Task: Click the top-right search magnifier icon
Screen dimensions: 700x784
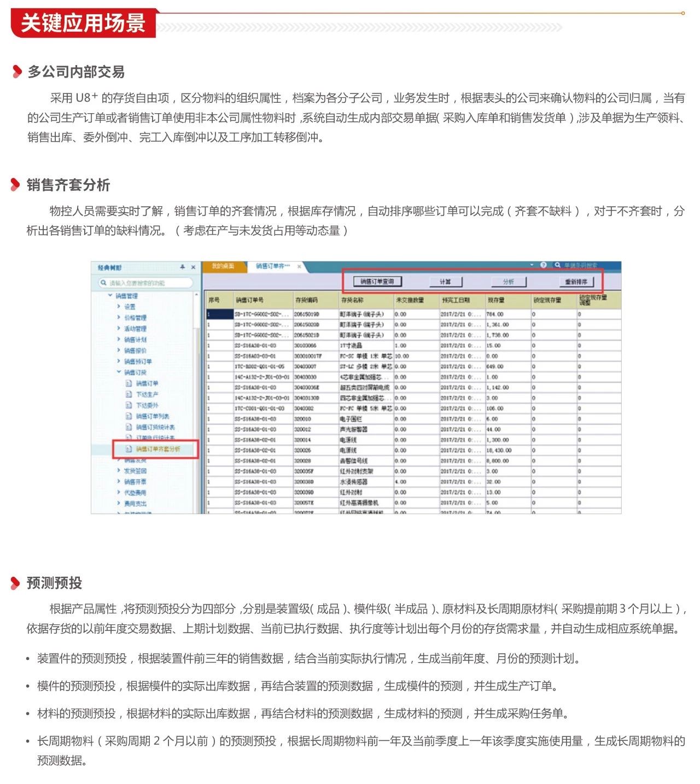Action: click(x=557, y=265)
